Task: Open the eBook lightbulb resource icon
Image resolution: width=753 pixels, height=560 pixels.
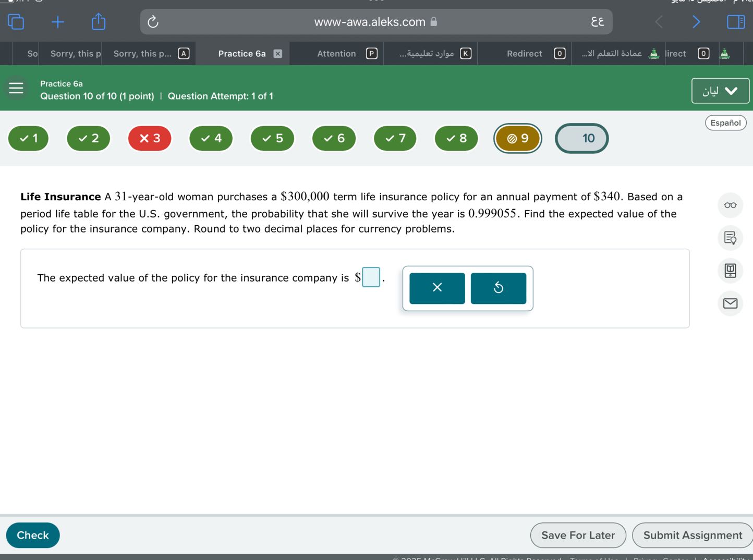Action: click(x=730, y=238)
